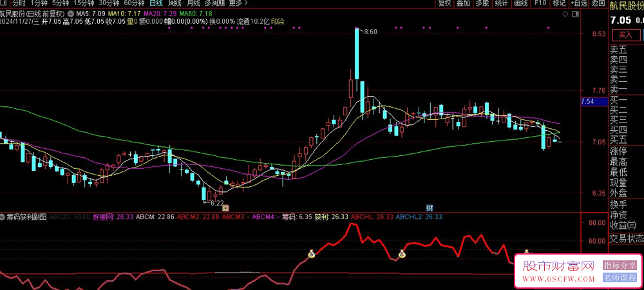Open the 统计 statistics tool
Image resolution: width=644 pixels, height=290 pixels.
tap(502, 3)
